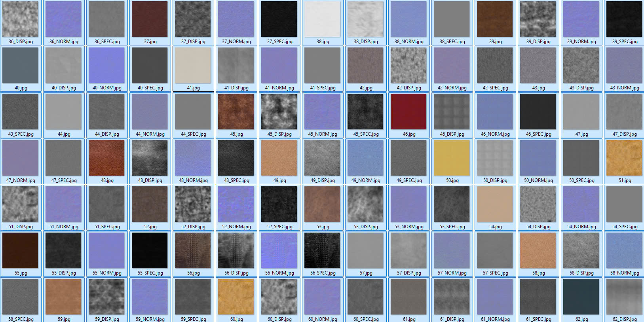Select the 58_NORM.jpg label
This screenshot has width=644, height=322.
click(x=625, y=273)
